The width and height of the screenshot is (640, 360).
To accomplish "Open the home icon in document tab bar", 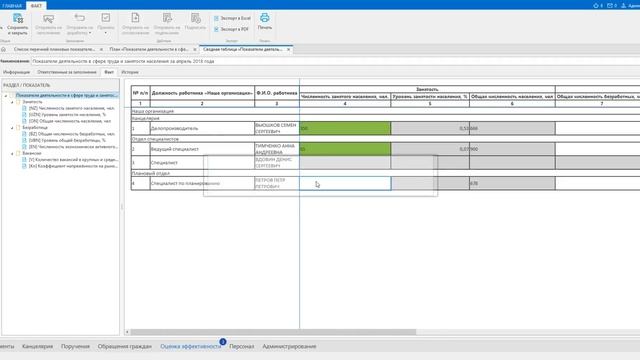I will [x=4, y=49].
